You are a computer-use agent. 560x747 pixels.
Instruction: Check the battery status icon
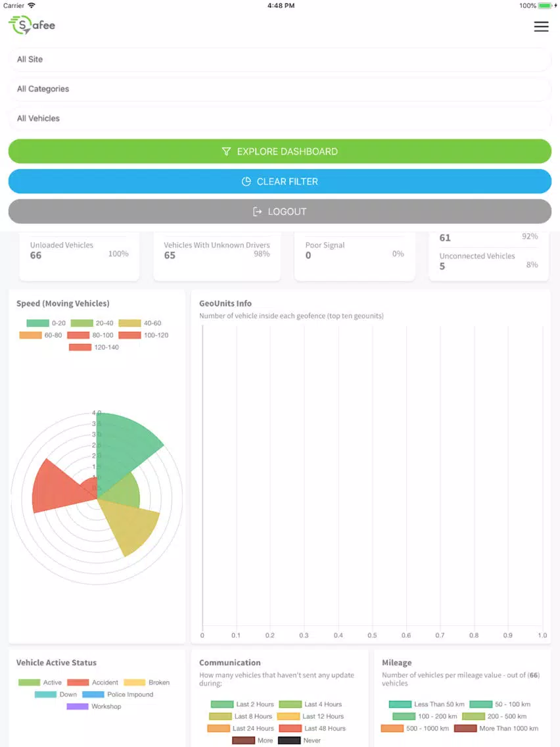545,5
